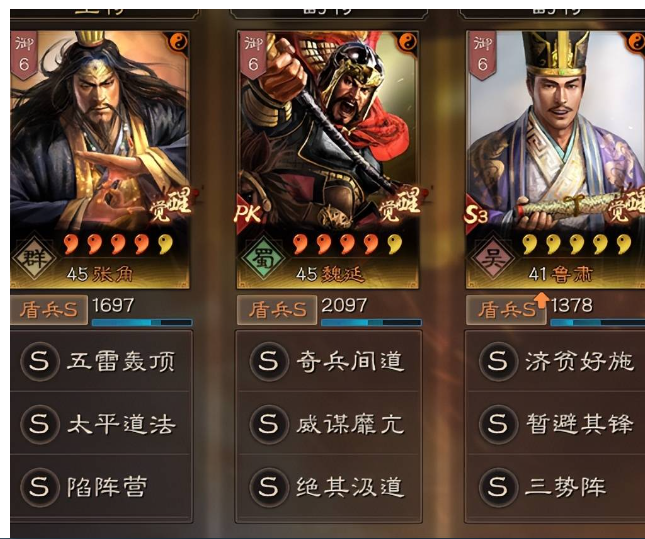
Task: Tap the S3 badge on Lu Su's card
Action: pyautogui.click(x=476, y=214)
